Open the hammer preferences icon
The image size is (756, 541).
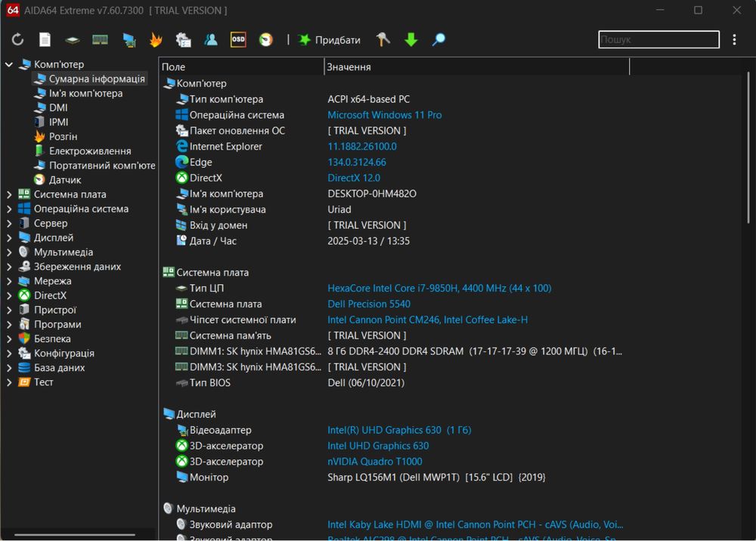[383, 39]
